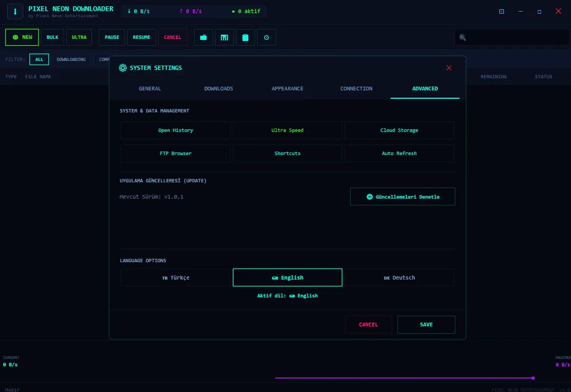Open the statistics chart toolbar icon

click(x=225, y=37)
